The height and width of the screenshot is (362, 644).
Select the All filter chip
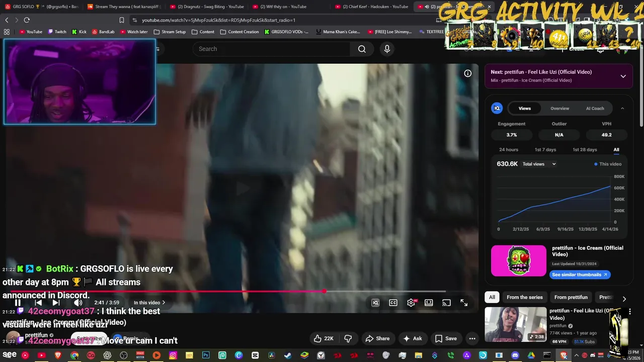click(492, 297)
